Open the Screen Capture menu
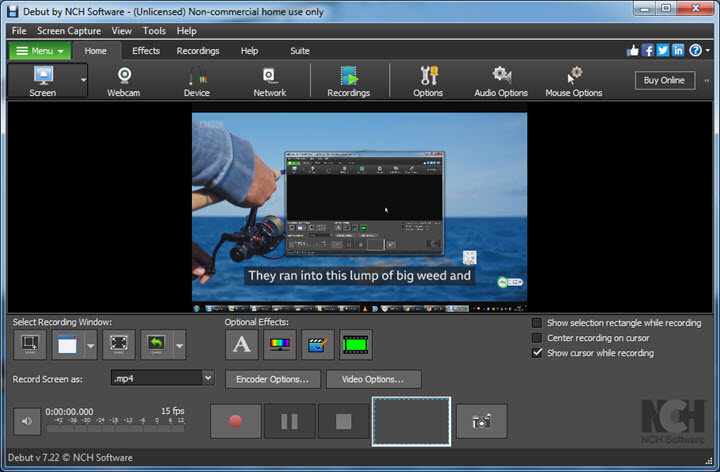This screenshot has height=472, width=720. pos(70,31)
